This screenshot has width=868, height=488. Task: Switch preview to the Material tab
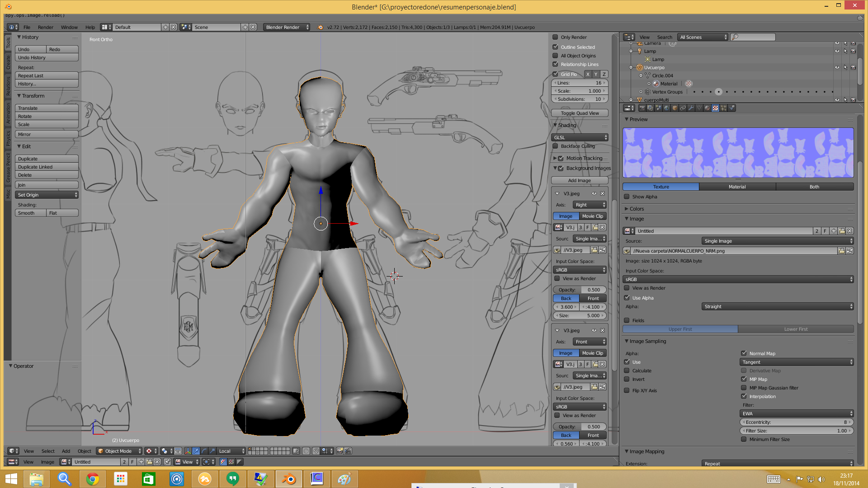click(737, 187)
